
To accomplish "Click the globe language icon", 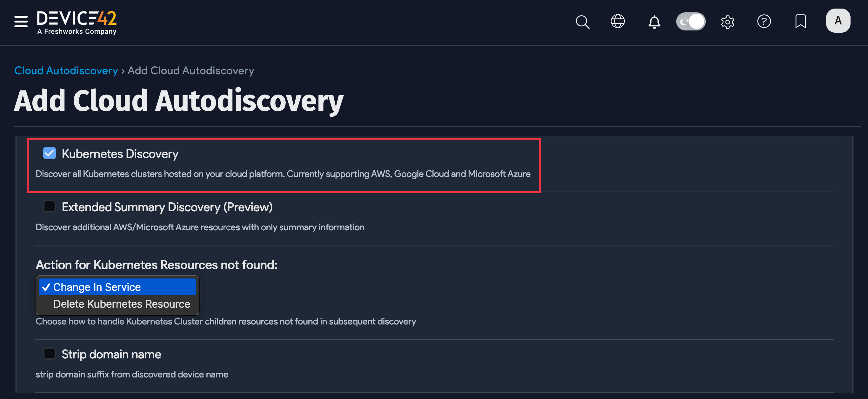I will coord(618,21).
